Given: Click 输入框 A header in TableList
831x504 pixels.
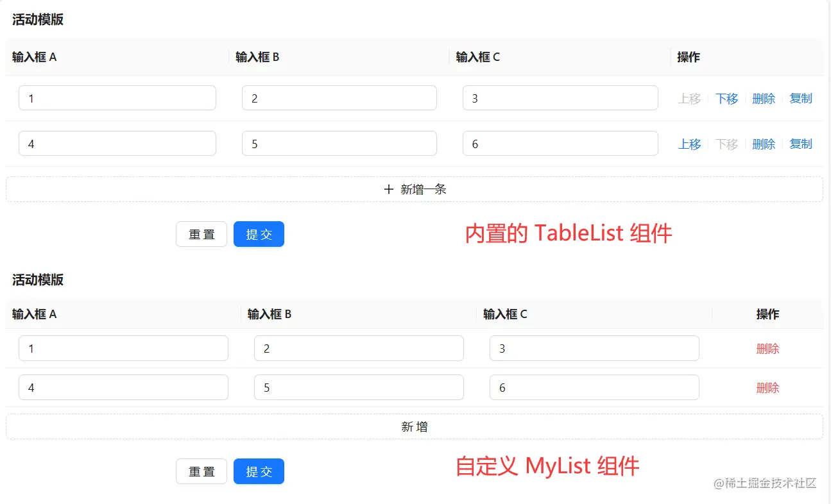Looking at the screenshot, I should tap(35, 57).
